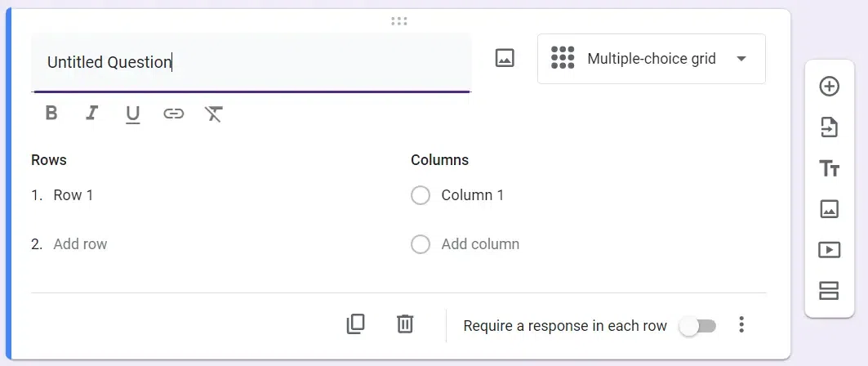Add image to the question

[505, 59]
